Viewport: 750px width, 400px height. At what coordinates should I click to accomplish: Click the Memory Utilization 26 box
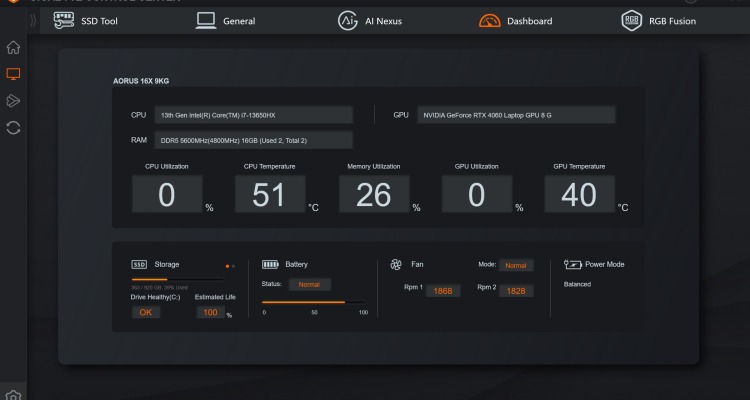click(374, 194)
